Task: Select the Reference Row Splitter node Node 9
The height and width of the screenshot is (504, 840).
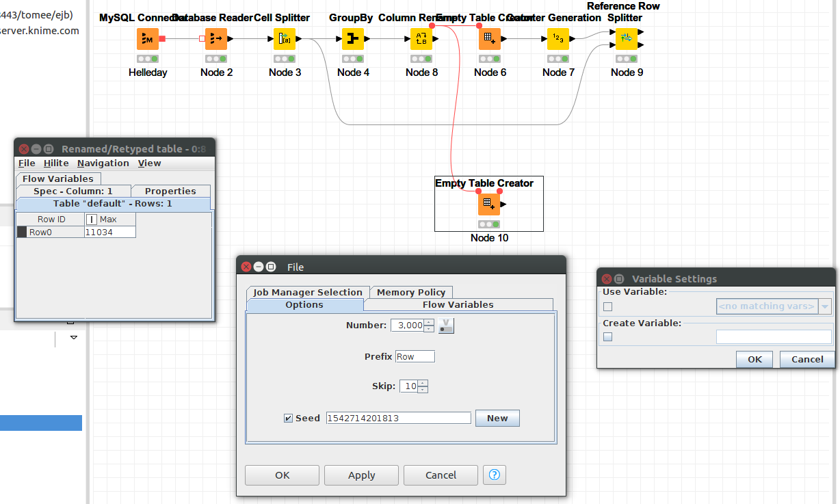Action: tap(626, 39)
